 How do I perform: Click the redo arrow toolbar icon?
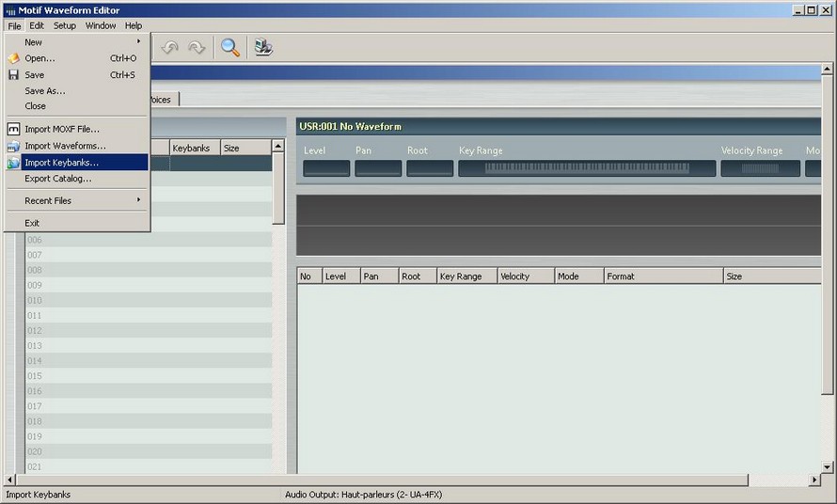197,47
